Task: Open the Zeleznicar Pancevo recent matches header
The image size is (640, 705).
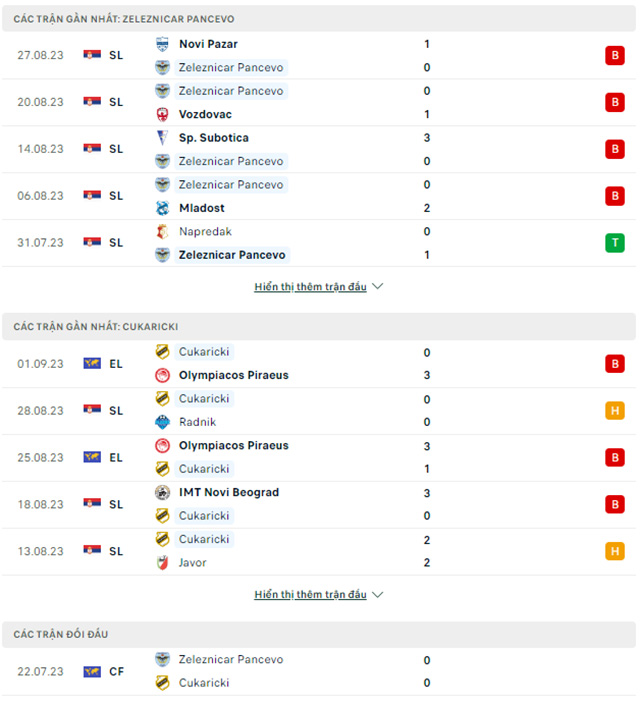Action: click(125, 19)
